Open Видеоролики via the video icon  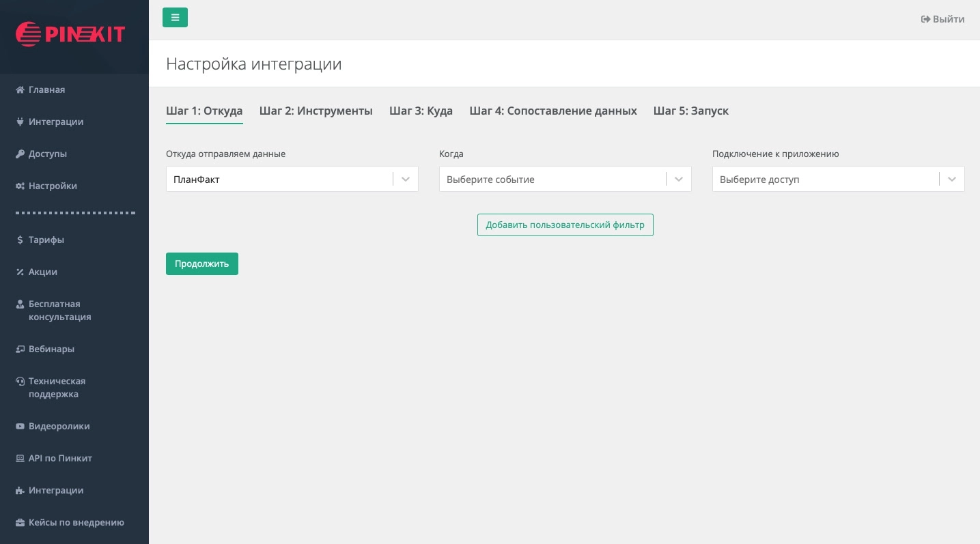click(x=59, y=426)
